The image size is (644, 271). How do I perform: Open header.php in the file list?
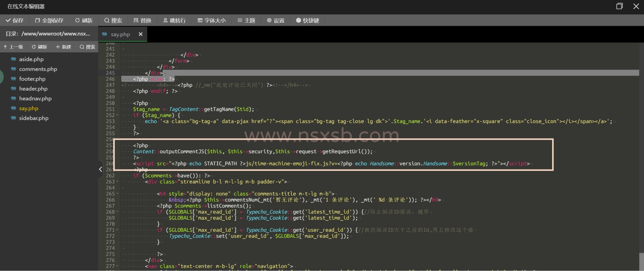[x=33, y=89]
